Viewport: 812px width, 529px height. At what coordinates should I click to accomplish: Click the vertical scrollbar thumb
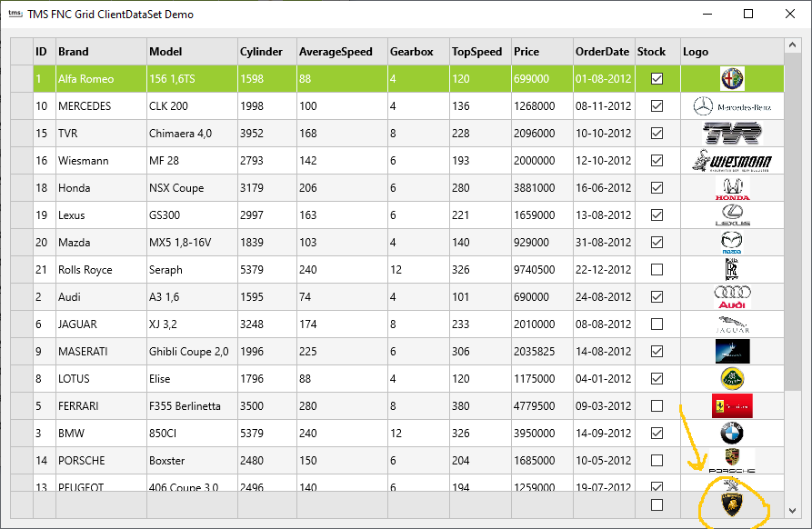coord(792,222)
